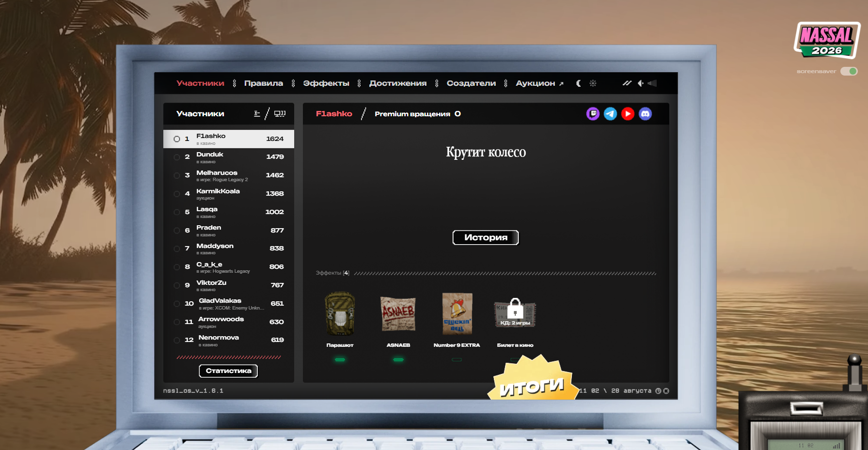Open the Аукцион external link menu
Image resolution: width=868 pixels, height=450 pixels.
[x=539, y=83]
